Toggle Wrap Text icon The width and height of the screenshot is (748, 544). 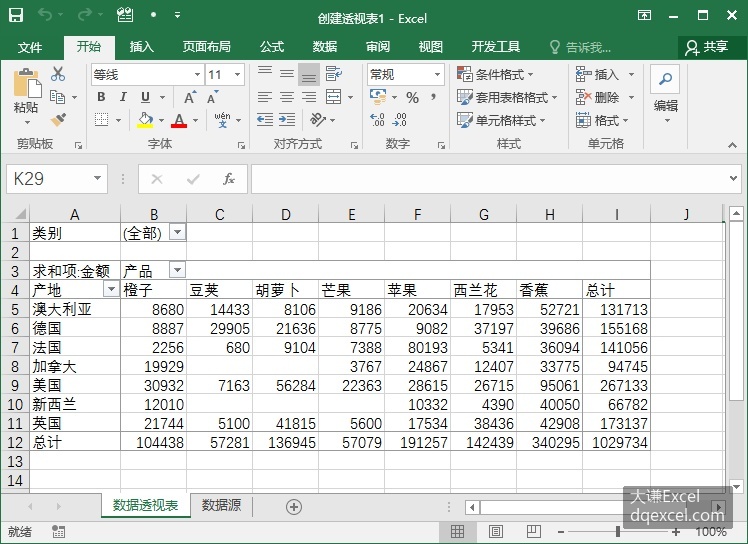(x=333, y=74)
